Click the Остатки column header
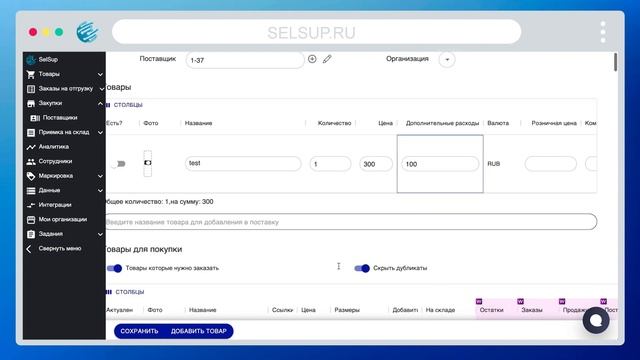Viewport: 640px width, 360px height. 491,310
